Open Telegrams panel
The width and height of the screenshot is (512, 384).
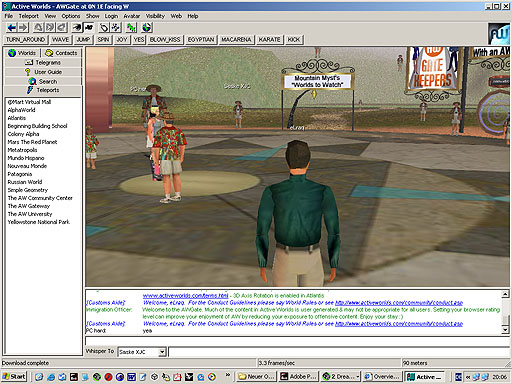pyautogui.click(x=43, y=63)
